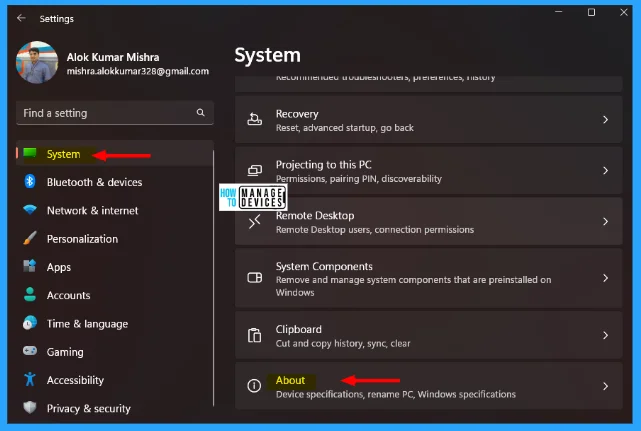The height and width of the screenshot is (431, 641).
Task: Go back using the Settings back arrow
Action: [x=21, y=18]
